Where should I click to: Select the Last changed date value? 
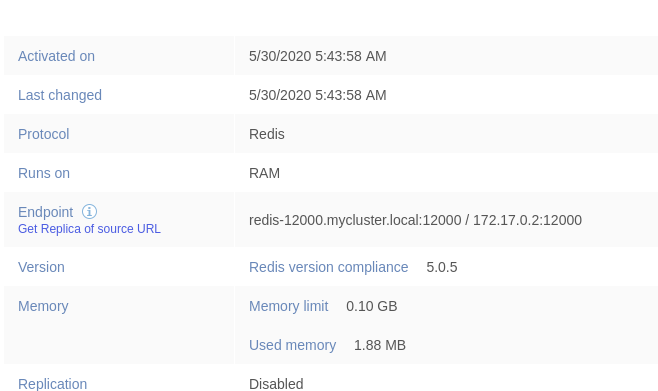318,95
